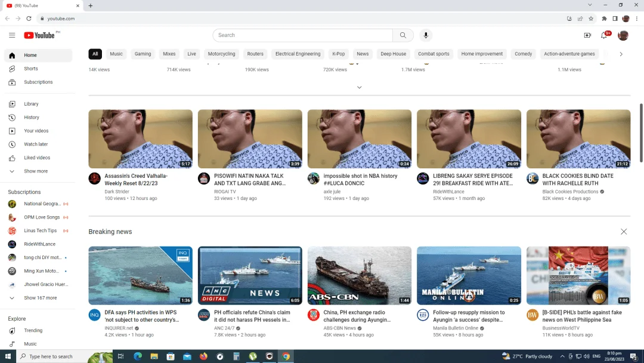This screenshot has height=363, width=644.
Task: Dismiss the Breaking news section
Action: point(624,232)
